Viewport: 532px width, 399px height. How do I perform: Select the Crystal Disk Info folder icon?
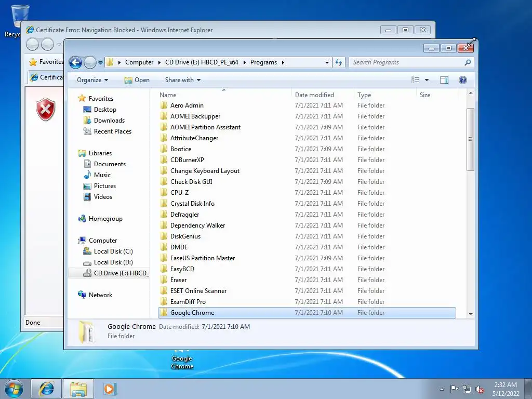click(164, 203)
